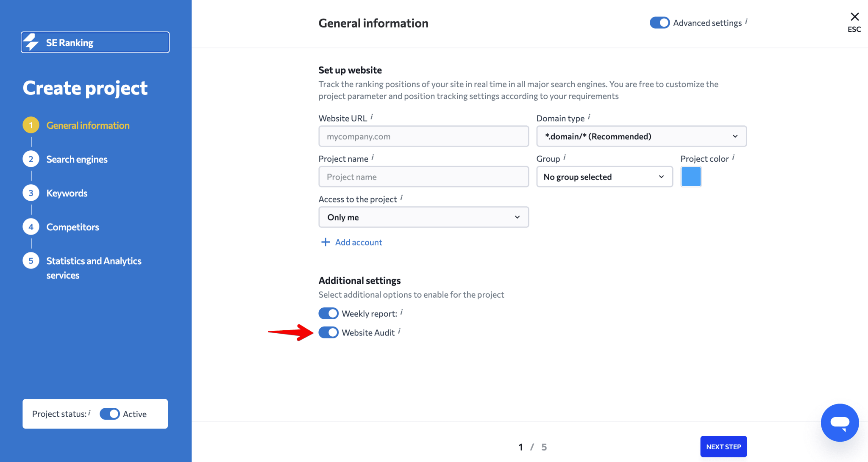Expand the Group selection dropdown

(604, 177)
